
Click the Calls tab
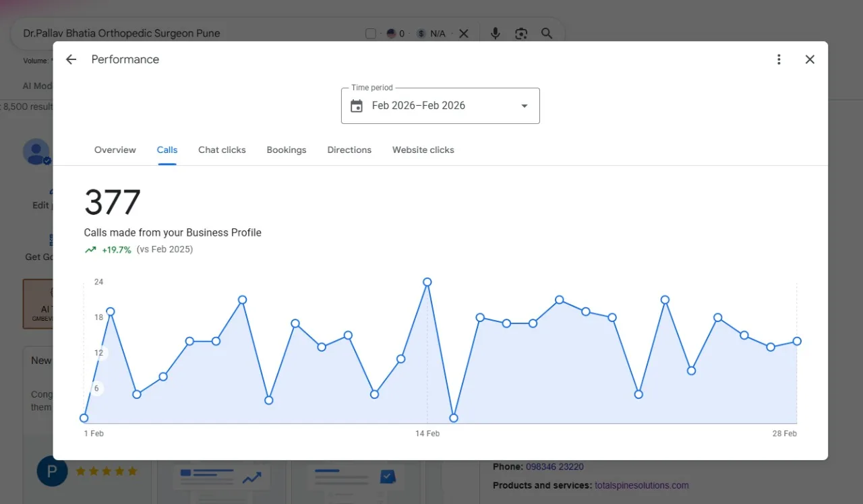(x=167, y=150)
